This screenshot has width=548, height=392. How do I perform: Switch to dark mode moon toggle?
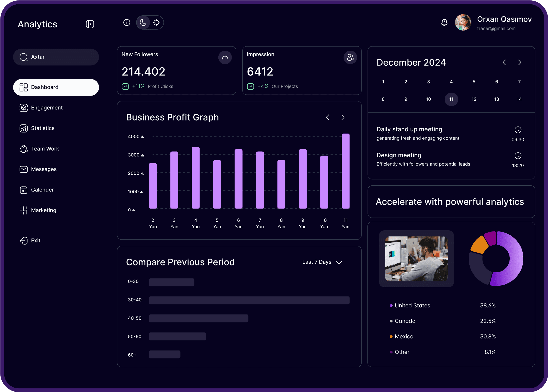143,23
